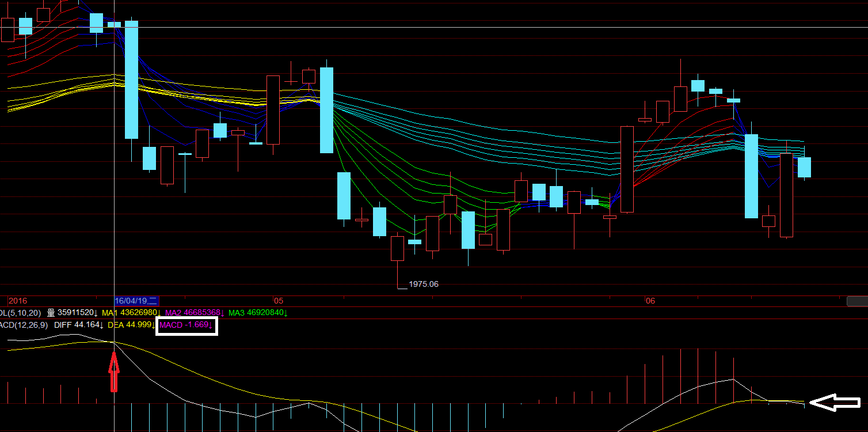The image size is (868, 432).
Task: Click the red upward arrow annotation
Action: [114, 372]
